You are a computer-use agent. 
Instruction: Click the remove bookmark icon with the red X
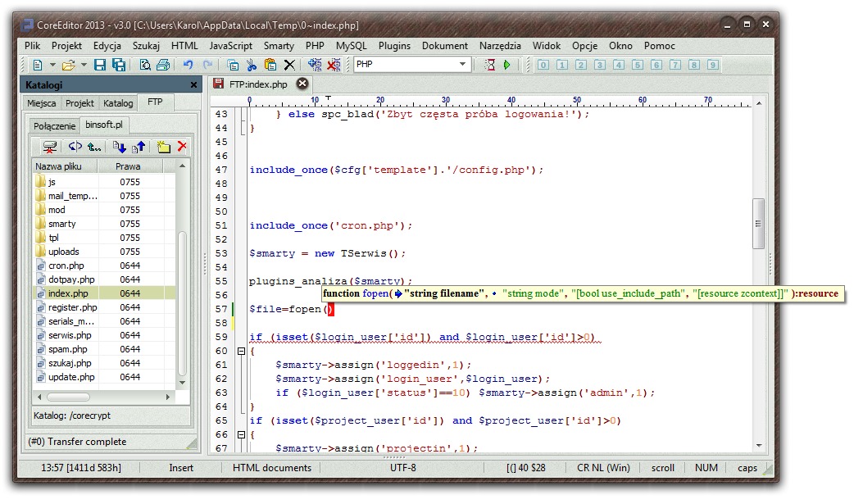pyautogui.click(x=334, y=65)
